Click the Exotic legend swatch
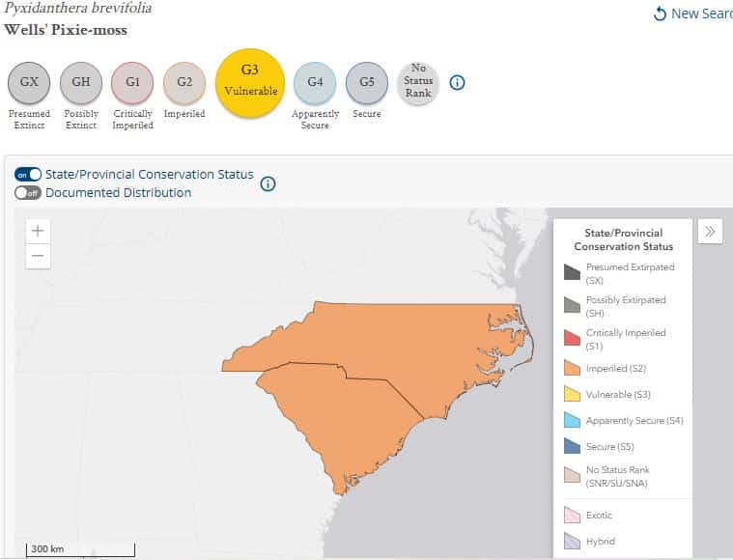This screenshot has height=560, width=733. [572, 515]
